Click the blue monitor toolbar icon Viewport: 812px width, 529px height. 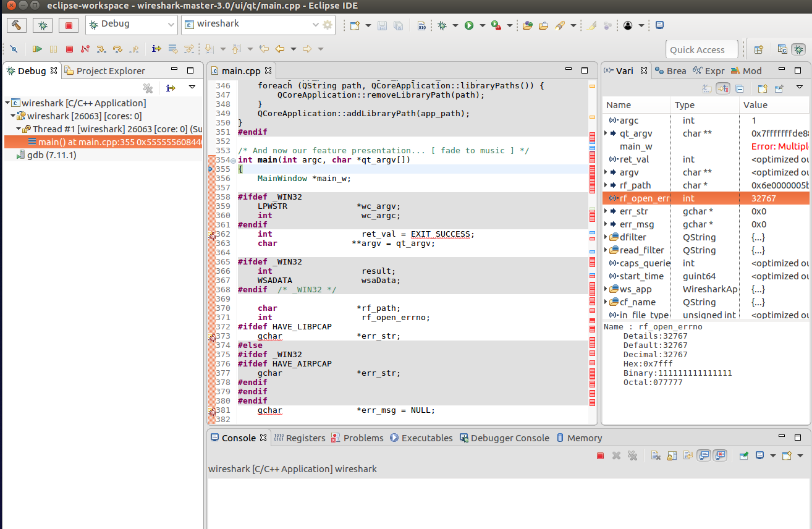659,25
